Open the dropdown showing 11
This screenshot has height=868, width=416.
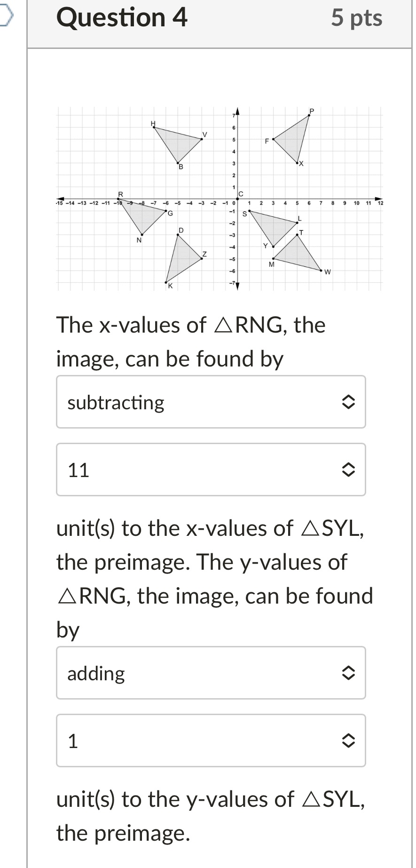[188, 470]
